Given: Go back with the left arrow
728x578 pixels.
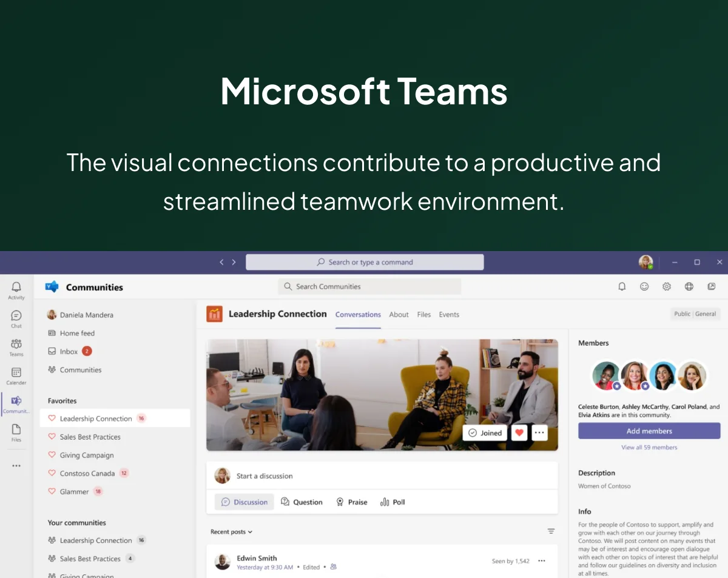Looking at the screenshot, I should pyautogui.click(x=221, y=262).
